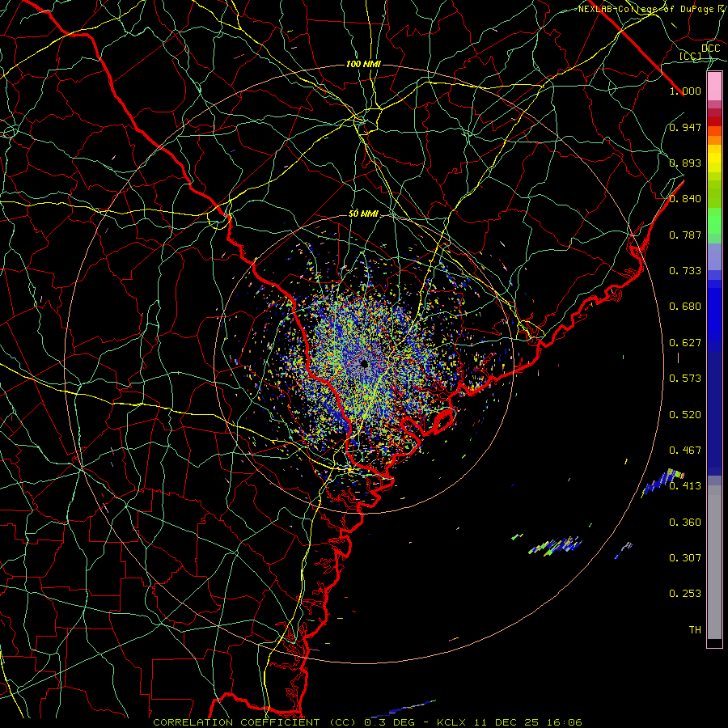Click the 0.893 scale value
Viewport: 728px width, 728px height.
click(x=685, y=163)
